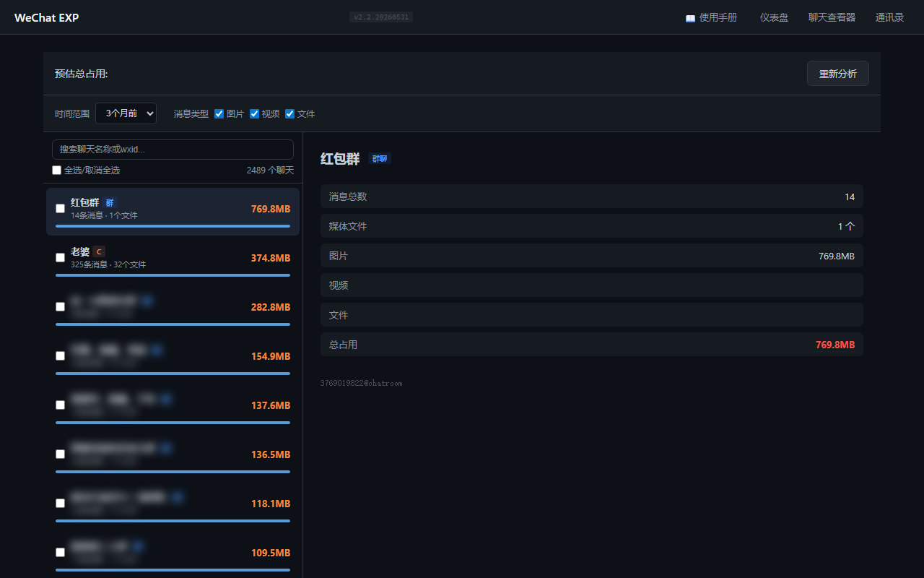Tick the checkbox for 红包群 chat

click(x=61, y=209)
